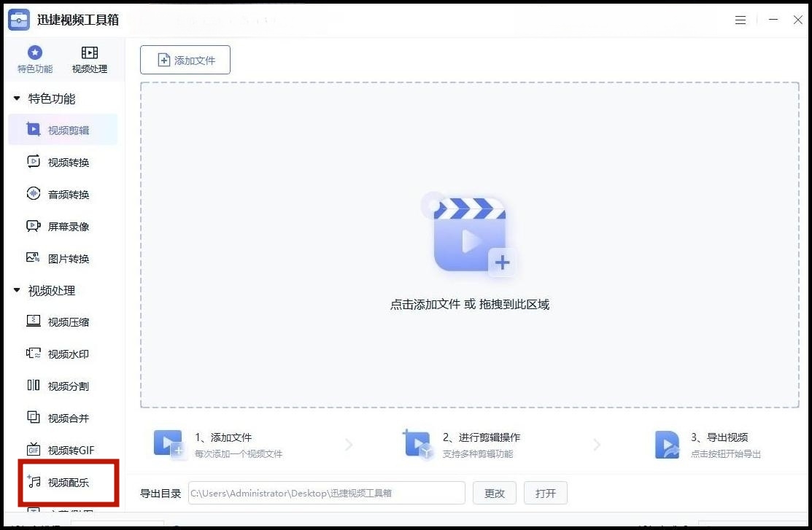This screenshot has width=812, height=530.
Task: Click the export directory path field
Action: click(x=326, y=493)
